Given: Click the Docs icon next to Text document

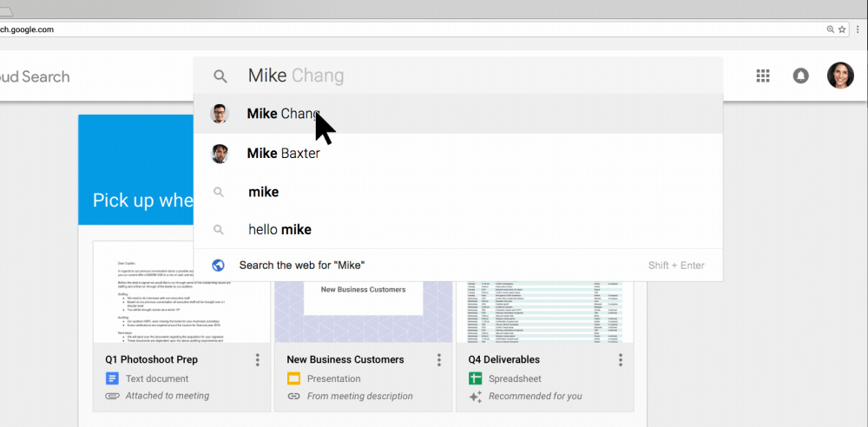Looking at the screenshot, I should point(112,378).
